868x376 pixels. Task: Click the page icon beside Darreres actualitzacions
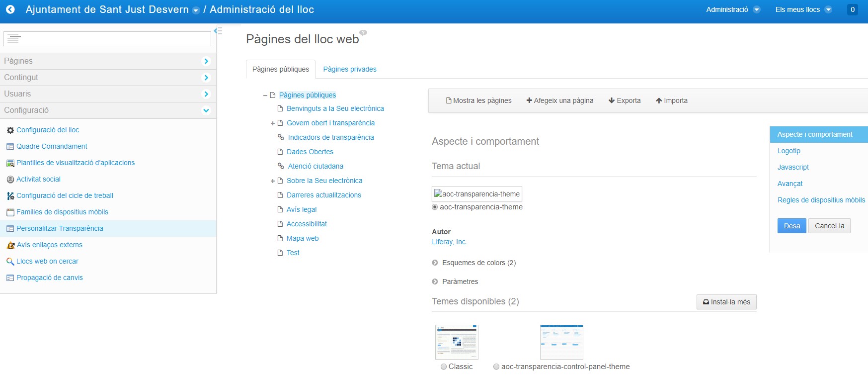(x=280, y=195)
